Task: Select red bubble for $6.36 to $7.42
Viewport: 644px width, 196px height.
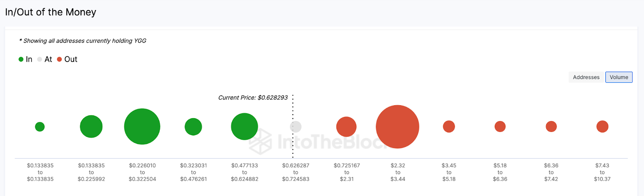Action: coord(551,127)
